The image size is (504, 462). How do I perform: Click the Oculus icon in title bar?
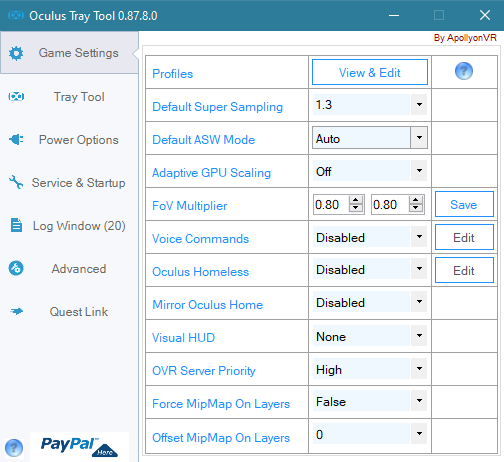coord(16,15)
